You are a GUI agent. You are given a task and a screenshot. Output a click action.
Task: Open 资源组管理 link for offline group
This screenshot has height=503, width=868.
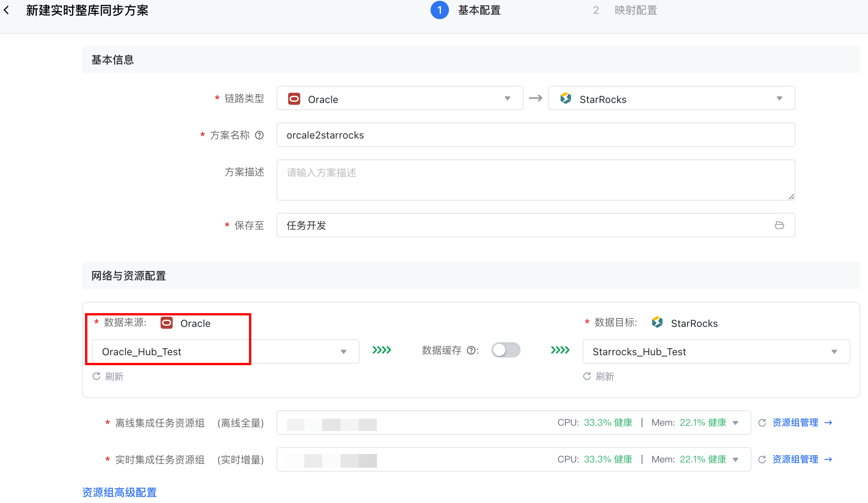click(795, 423)
